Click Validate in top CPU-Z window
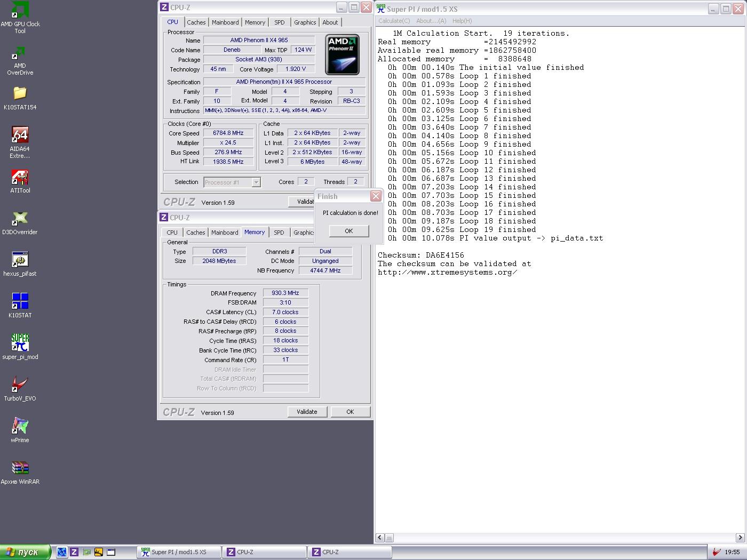Image resolution: width=747 pixels, height=560 pixels. [302, 202]
